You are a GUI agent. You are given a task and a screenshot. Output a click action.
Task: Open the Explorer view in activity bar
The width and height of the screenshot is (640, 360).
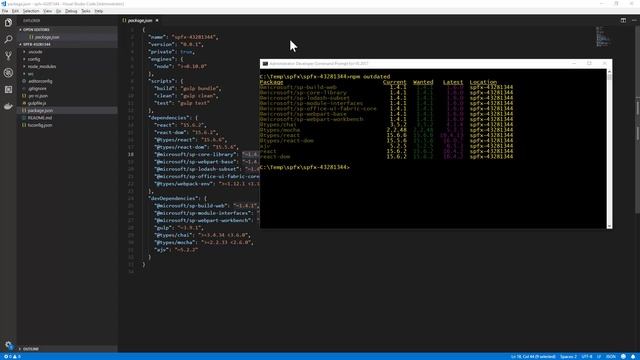8,22
